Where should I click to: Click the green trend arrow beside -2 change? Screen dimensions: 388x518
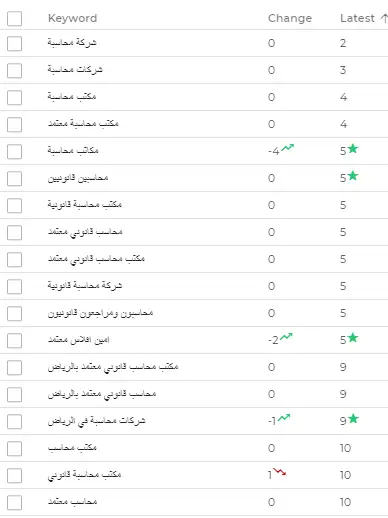pyautogui.click(x=286, y=337)
